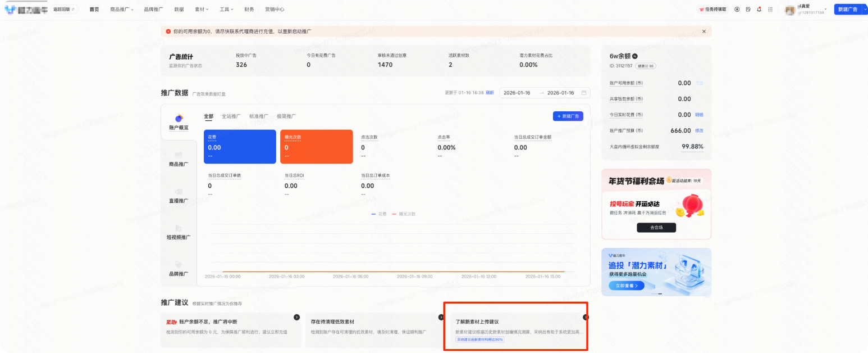Open 短视频推广 from the sidebar
Screen dimensions: 868x353
click(x=179, y=236)
